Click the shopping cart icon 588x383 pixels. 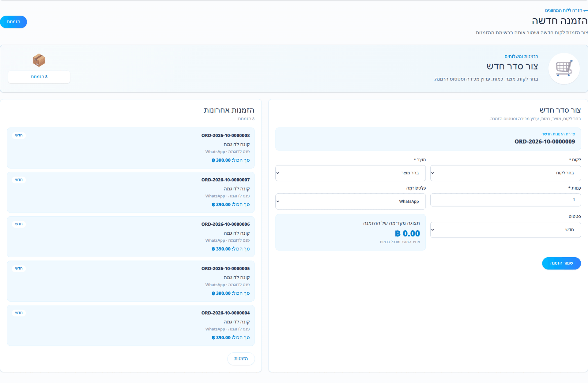tap(564, 69)
